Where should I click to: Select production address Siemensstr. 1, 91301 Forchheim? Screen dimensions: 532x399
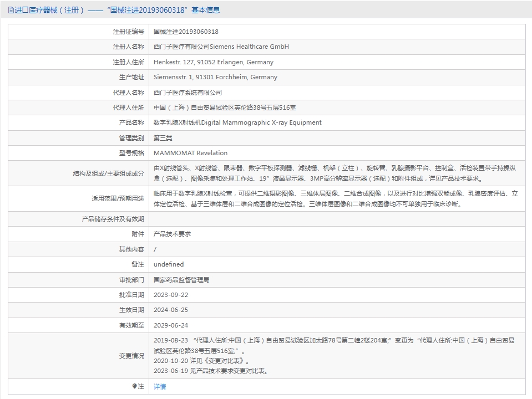point(200,77)
